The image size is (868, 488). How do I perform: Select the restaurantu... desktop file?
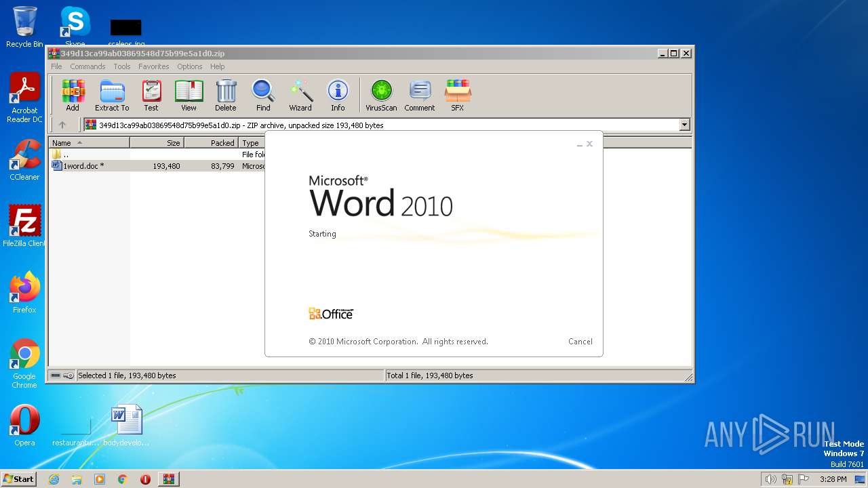(x=75, y=431)
